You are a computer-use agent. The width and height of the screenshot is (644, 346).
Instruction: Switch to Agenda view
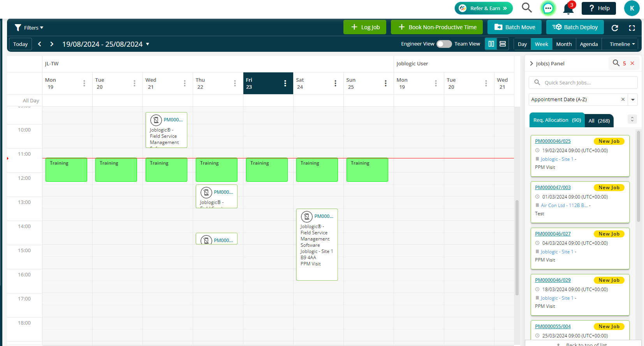point(589,44)
